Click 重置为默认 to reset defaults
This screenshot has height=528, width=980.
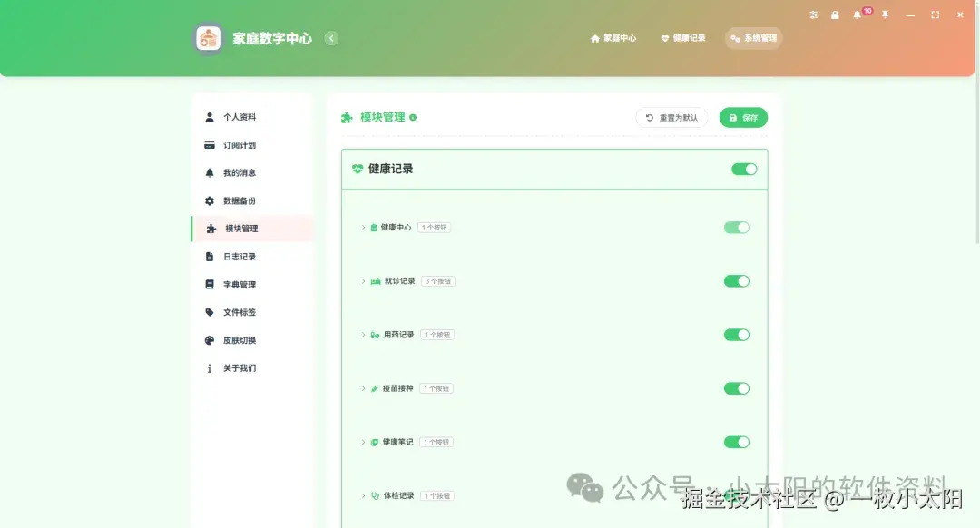pos(671,117)
